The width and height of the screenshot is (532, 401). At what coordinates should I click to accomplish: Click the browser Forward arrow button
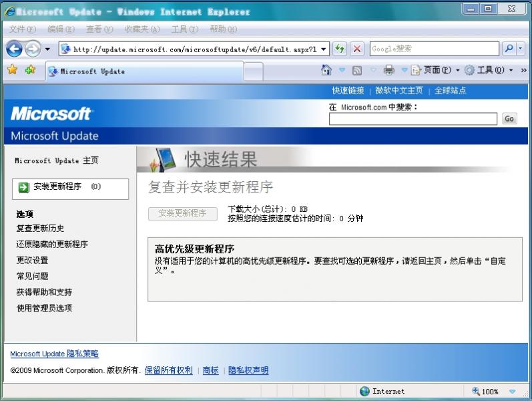[33, 49]
